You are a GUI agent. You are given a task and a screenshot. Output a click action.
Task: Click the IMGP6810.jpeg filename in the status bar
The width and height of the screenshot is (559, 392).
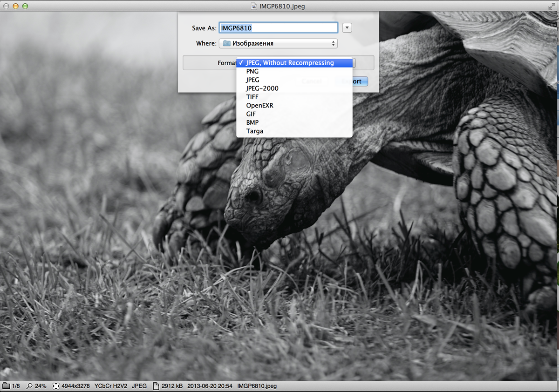click(x=257, y=386)
